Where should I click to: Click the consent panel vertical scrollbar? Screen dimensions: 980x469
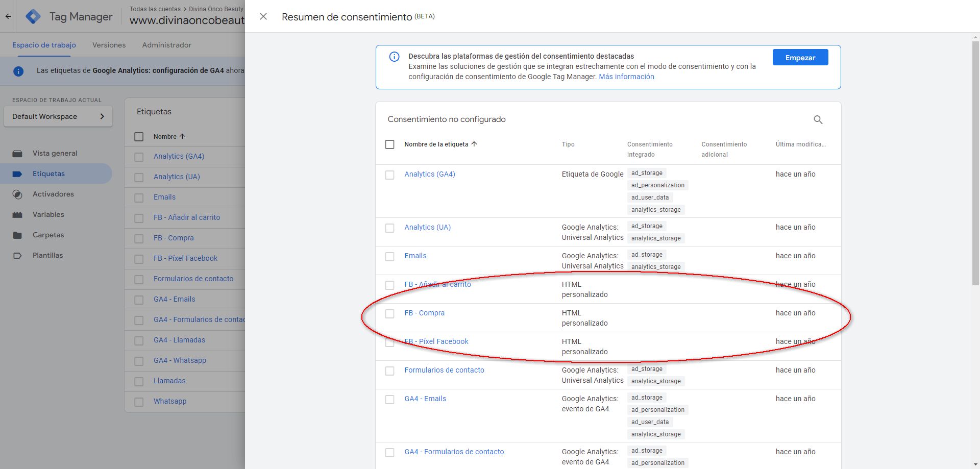[x=975, y=163]
